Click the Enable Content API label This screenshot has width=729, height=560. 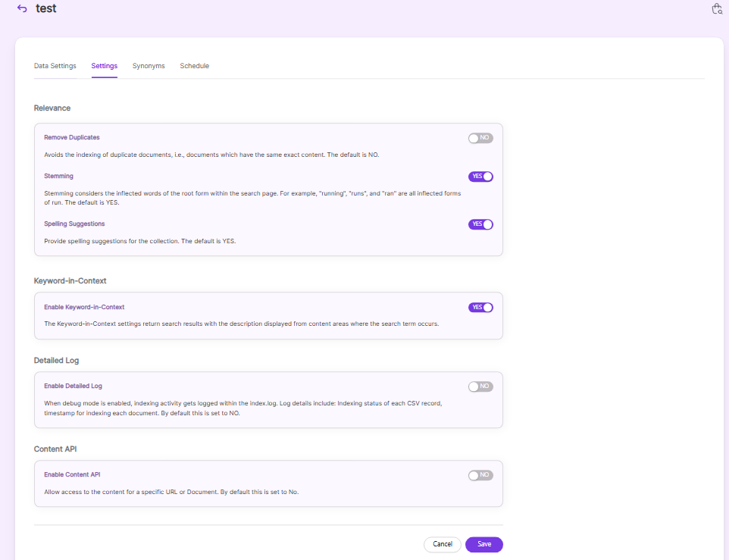72,474
